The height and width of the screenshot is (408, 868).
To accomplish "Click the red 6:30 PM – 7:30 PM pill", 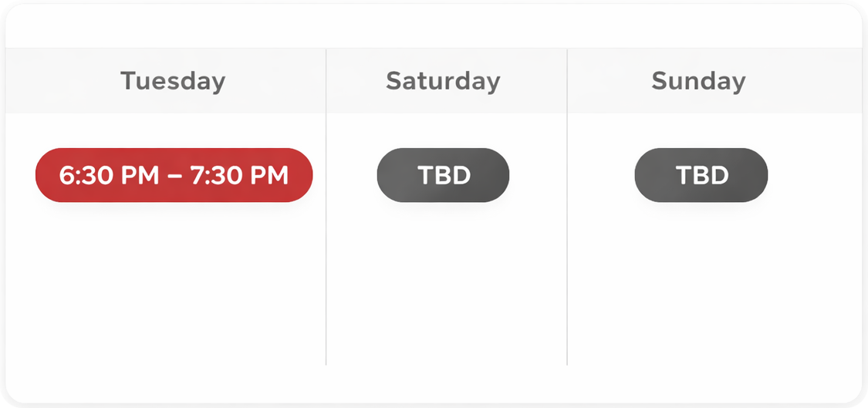I will (x=174, y=175).
